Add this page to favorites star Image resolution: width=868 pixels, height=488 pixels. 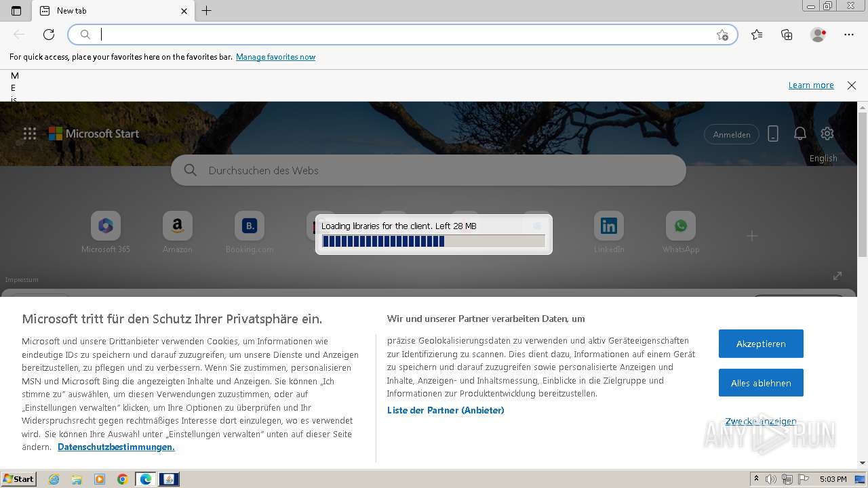(722, 35)
